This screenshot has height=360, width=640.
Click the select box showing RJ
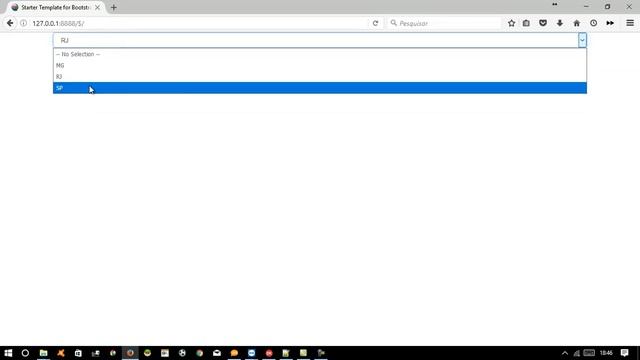pos(320,40)
